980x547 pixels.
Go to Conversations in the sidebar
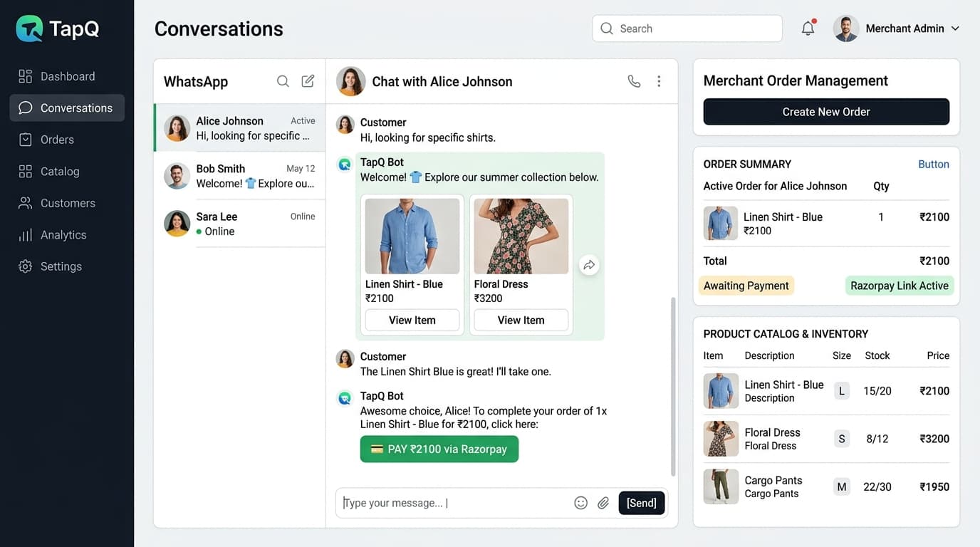[67, 108]
